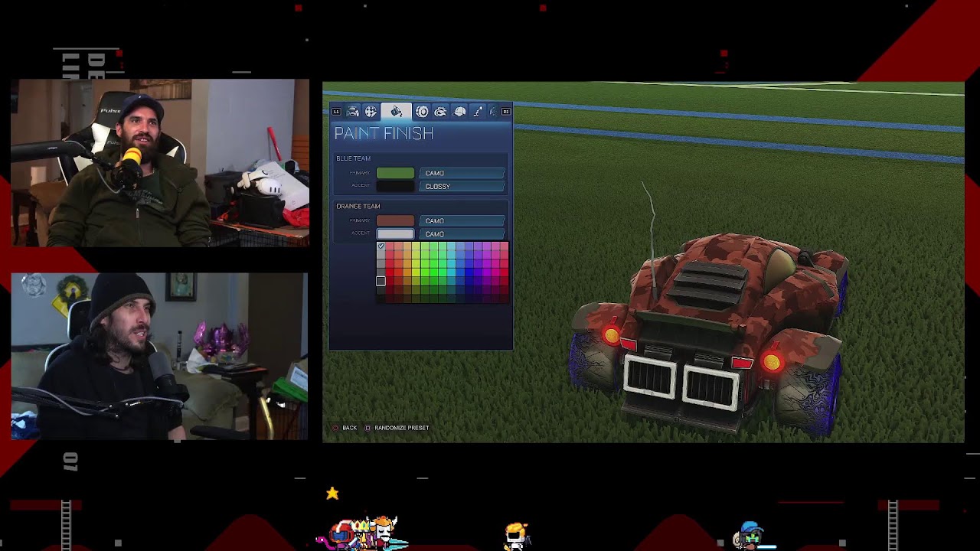Select the white-outlined dark gray palette swatch
980x551 pixels.
[381, 281]
